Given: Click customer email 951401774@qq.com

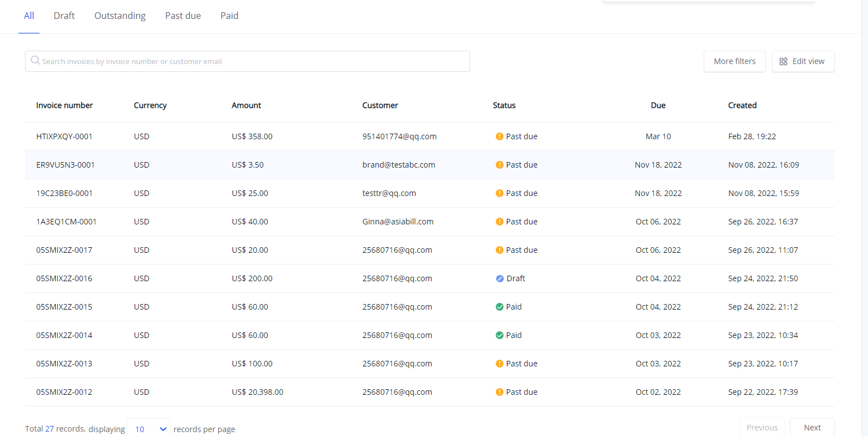Looking at the screenshot, I should 399,136.
